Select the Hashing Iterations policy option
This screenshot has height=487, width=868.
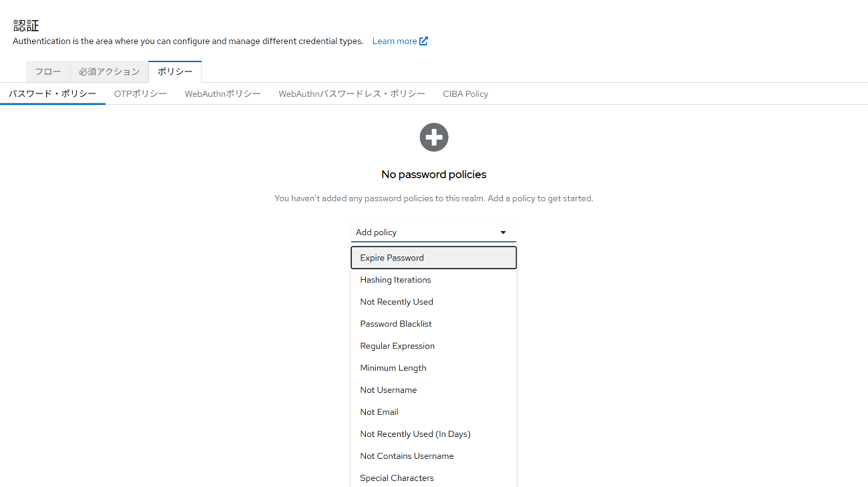395,280
